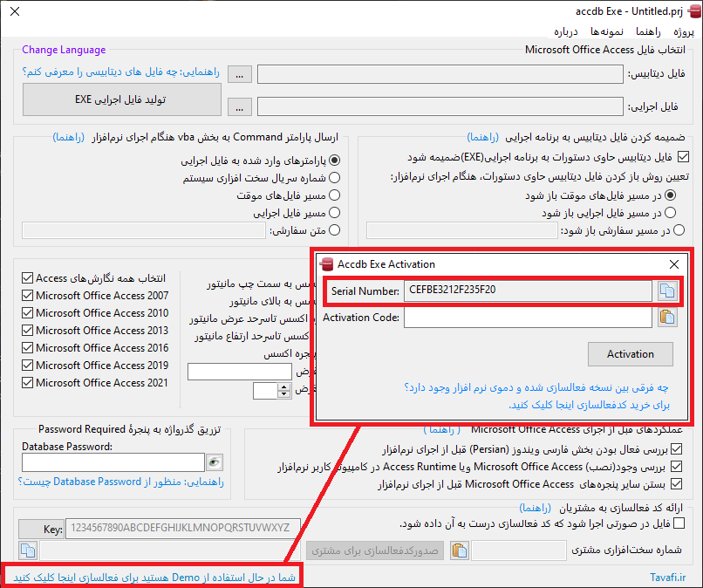Browse for the executable file path
The height and width of the screenshot is (588, 703).
click(x=239, y=107)
